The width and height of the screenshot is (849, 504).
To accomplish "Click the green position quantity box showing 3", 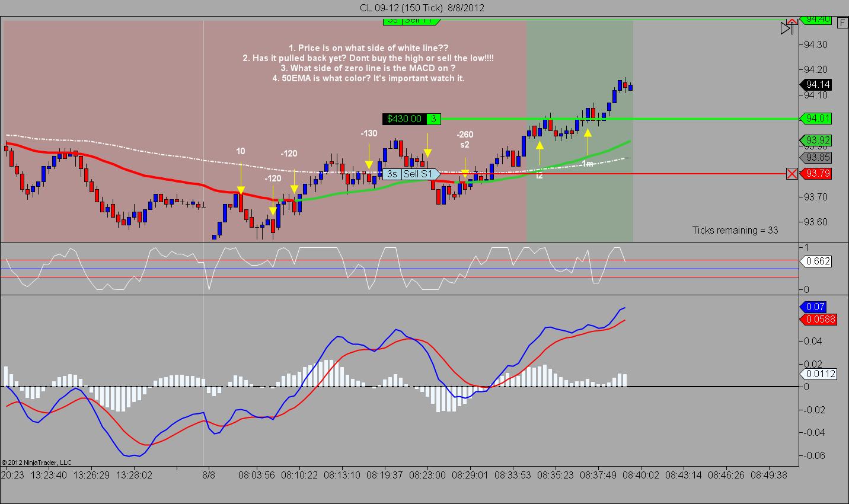I will [434, 119].
